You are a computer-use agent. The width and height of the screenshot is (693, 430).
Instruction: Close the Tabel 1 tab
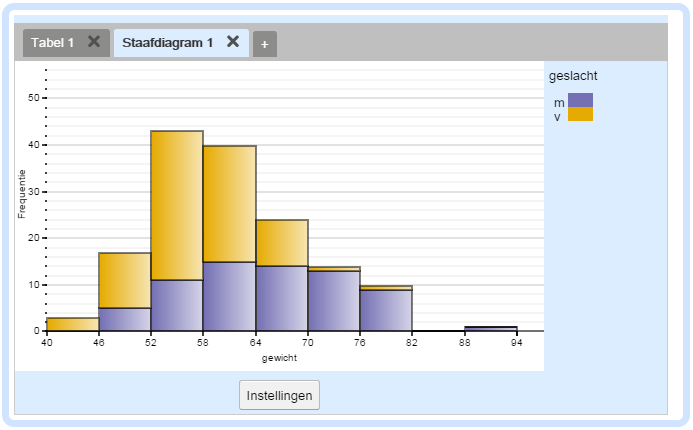(94, 42)
